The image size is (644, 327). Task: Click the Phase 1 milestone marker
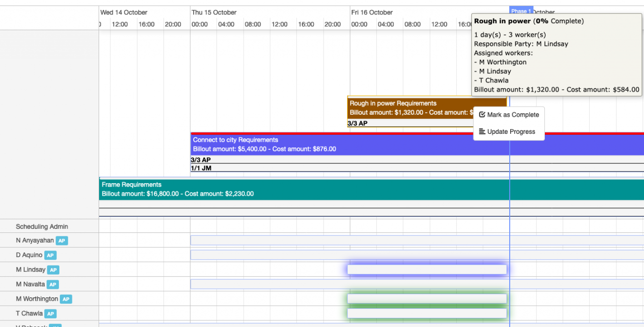(521, 11)
